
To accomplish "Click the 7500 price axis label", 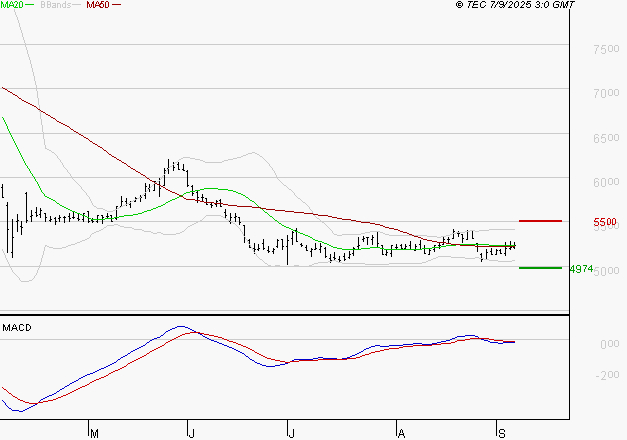I will tap(605, 49).
